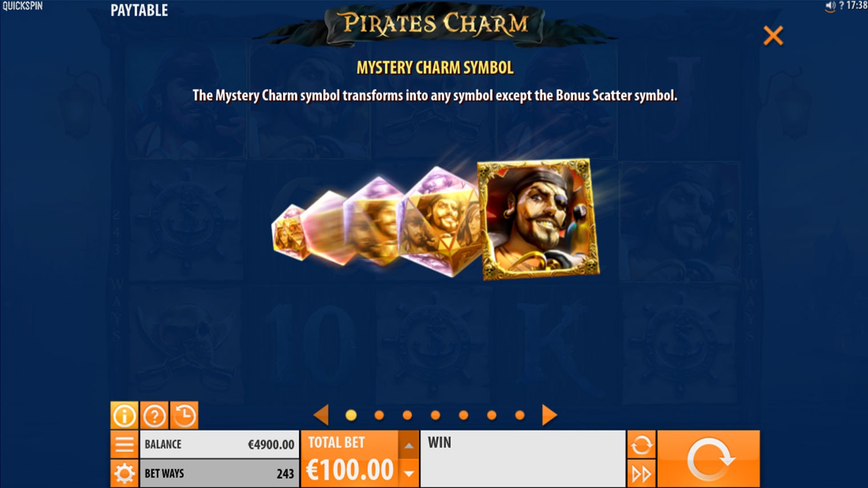
Task: Select the first paytable page dot
Action: coord(351,415)
